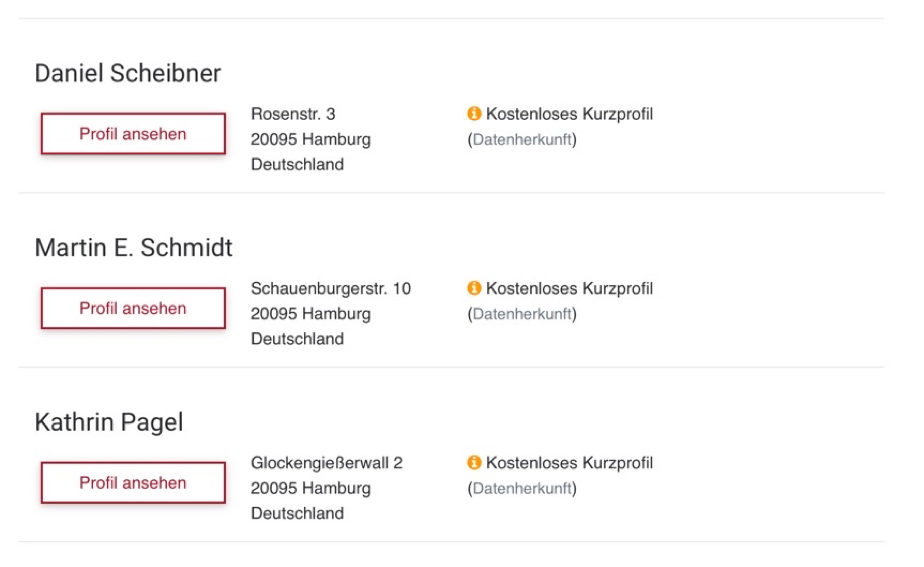Click Kostenloses Kurzprofil label for Daniel Scheibner

coord(569,114)
